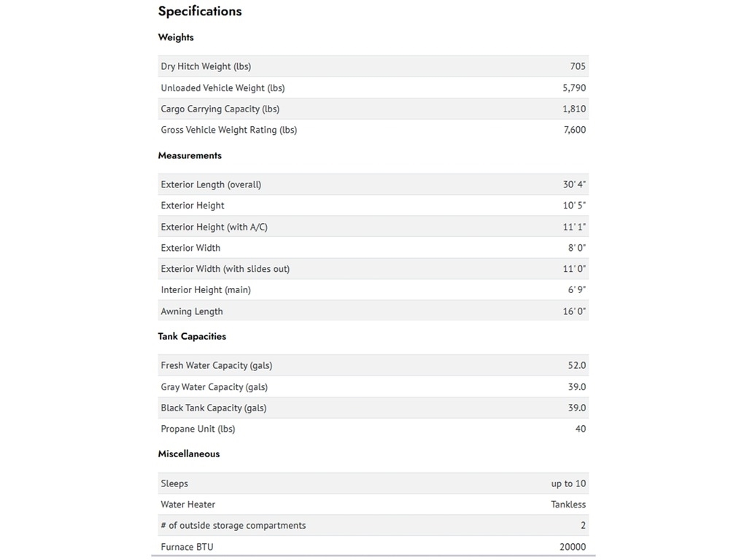The width and height of the screenshot is (747, 560).
Task: Click Gross Vehicle Weight Rating label
Action: [228, 130]
